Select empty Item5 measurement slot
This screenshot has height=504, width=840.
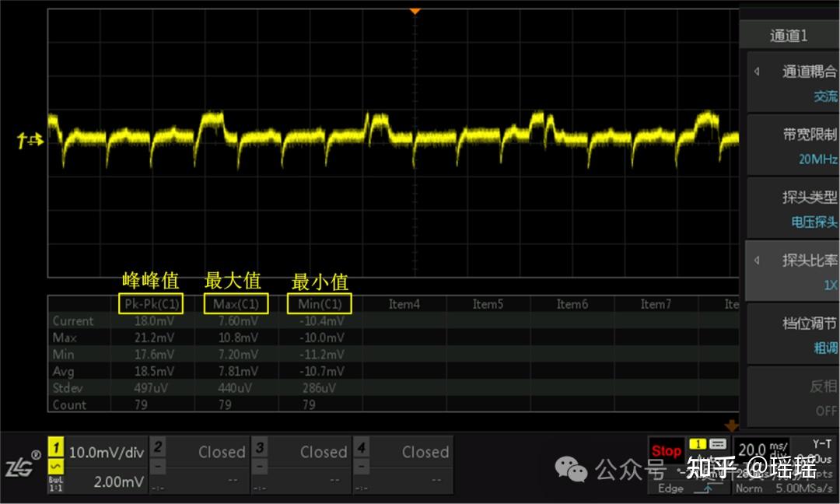(x=488, y=304)
